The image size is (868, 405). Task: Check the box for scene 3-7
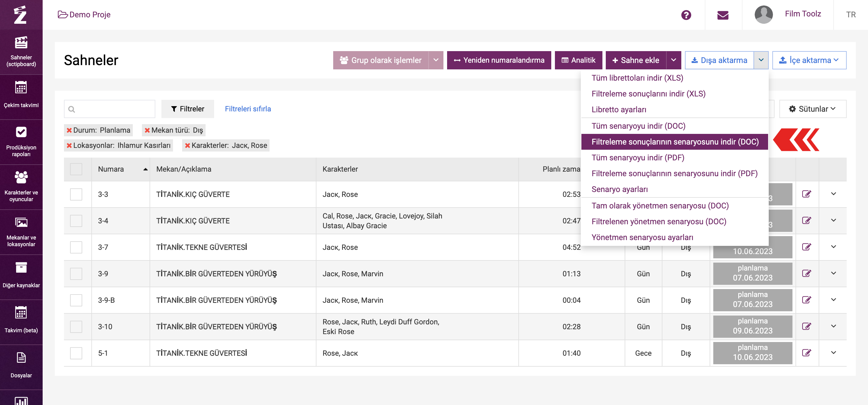point(76,247)
